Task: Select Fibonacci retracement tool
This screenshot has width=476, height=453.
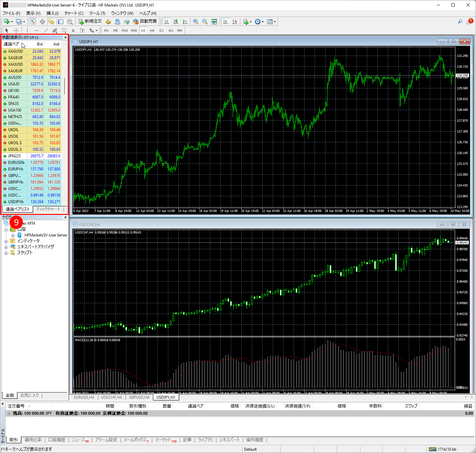Action: pos(64,30)
